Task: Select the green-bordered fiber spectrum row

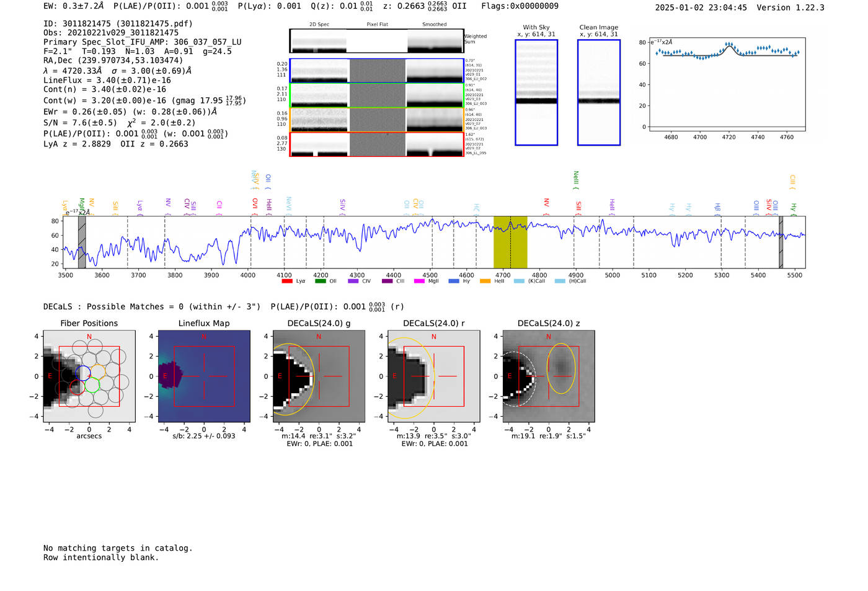Action: tap(377, 95)
